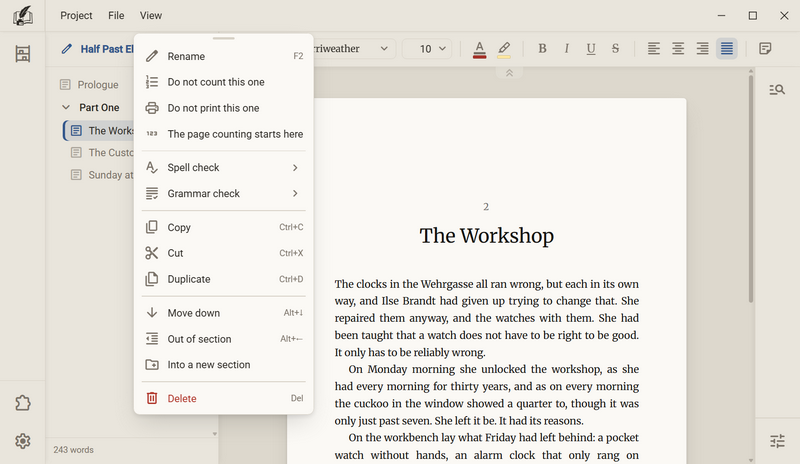The width and height of the screenshot is (800, 464).
Task: Click the 243 words status text
Action: [73, 450]
